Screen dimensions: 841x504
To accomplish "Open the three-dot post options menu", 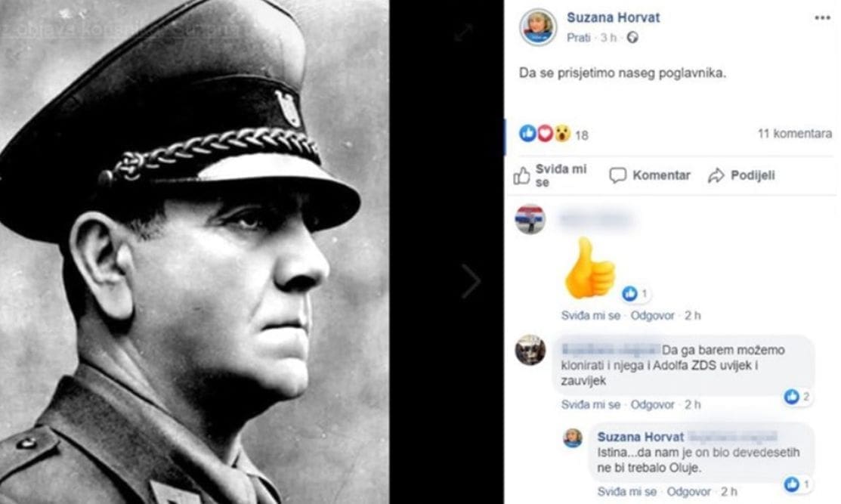I will point(822,17).
